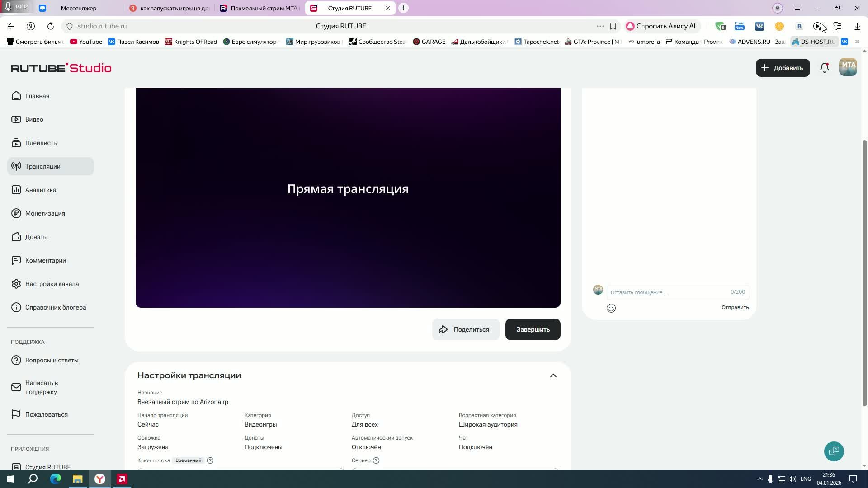Collapse the Настройки трансляции section
This screenshot has height=488, width=868.
pos(553,375)
